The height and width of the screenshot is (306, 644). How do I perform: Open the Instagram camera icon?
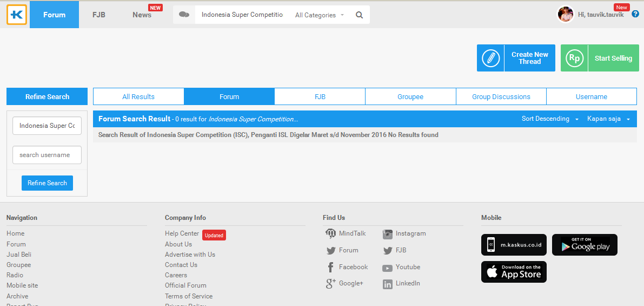tap(388, 234)
